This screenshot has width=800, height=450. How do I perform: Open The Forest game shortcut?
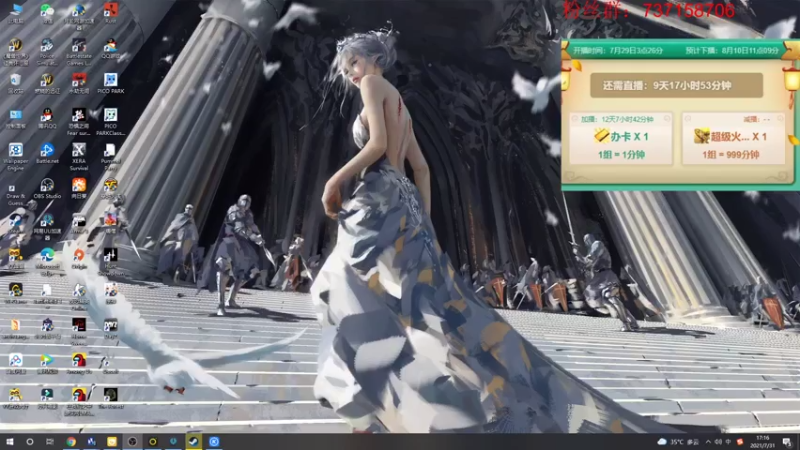pyautogui.click(x=111, y=398)
